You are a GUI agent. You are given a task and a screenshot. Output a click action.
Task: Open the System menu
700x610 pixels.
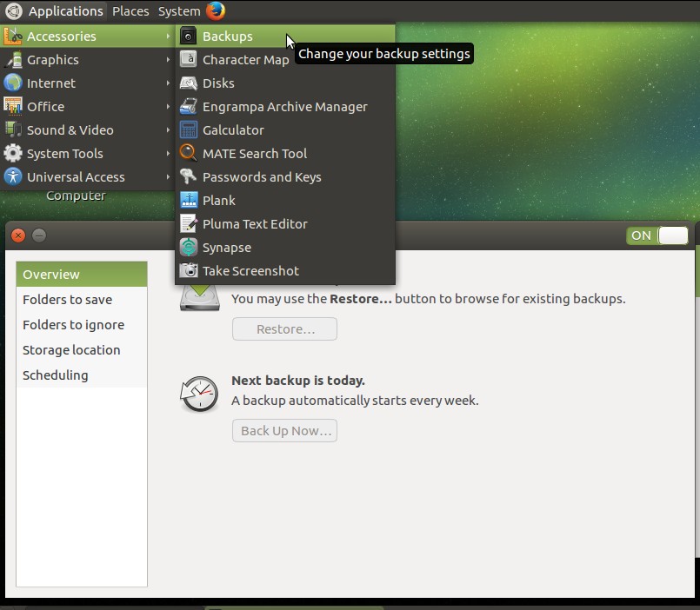[179, 11]
